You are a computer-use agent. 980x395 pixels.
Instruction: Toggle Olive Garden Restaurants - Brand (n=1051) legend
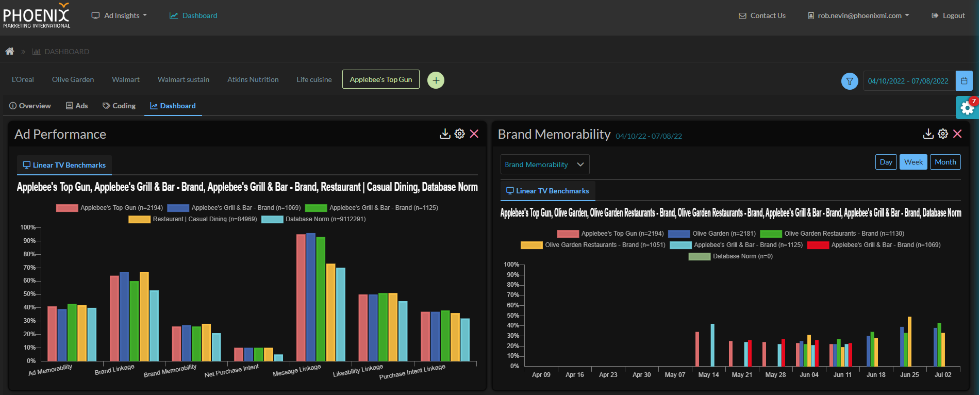(x=593, y=245)
